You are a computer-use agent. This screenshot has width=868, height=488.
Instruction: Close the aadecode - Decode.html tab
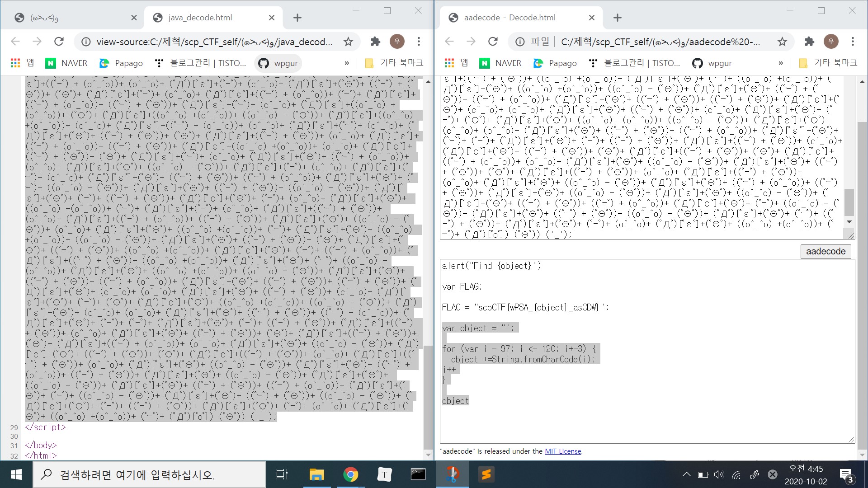[x=592, y=18]
